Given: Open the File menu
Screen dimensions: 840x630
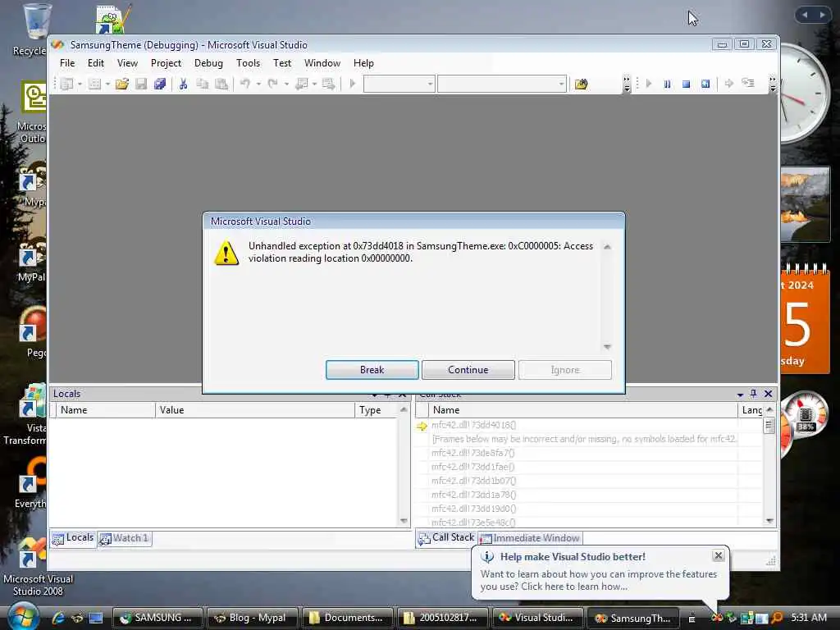Looking at the screenshot, I should (67, 63).
